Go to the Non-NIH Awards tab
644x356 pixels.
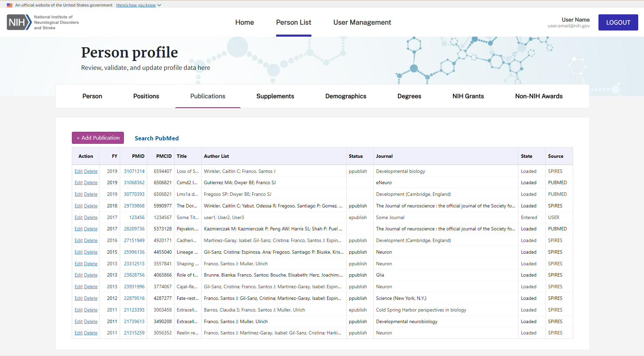(x=539, y=96)
